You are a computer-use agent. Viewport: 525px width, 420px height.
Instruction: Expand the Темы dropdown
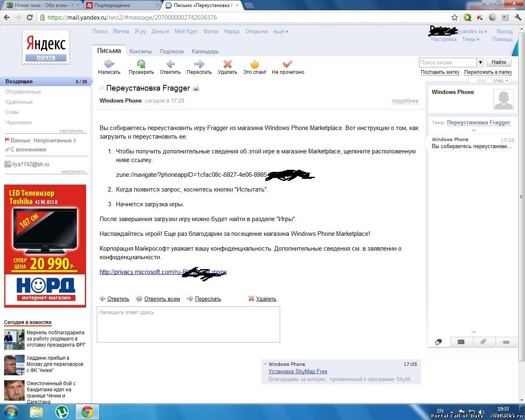pos(471,39)
